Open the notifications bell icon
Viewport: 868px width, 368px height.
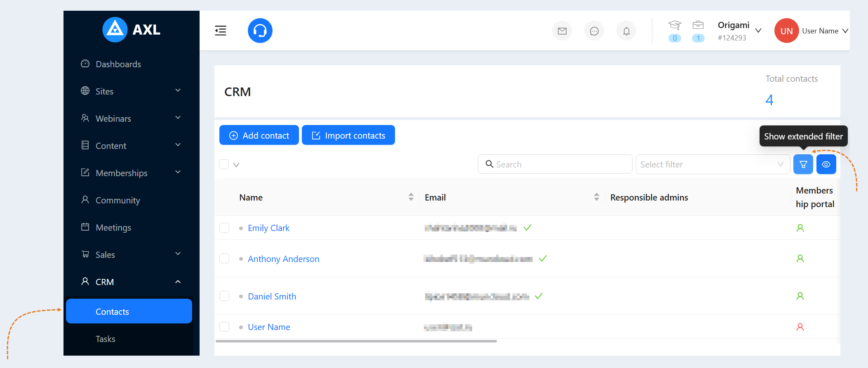[626, 31]
